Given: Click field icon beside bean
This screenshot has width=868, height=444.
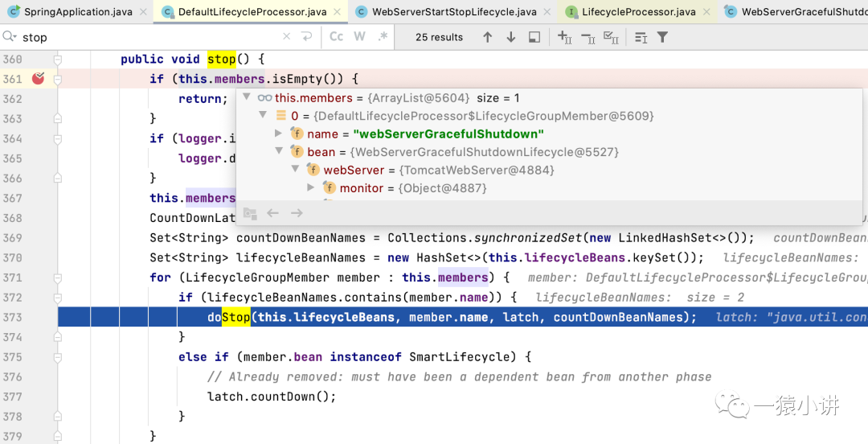Looking at the screenshot, I should [x=297, y=151].
